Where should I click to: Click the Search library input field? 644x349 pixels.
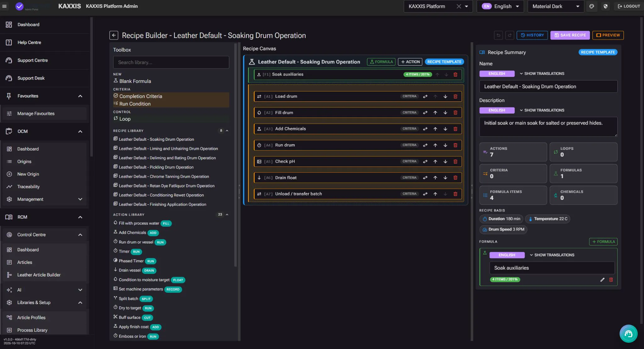[171, 62]
